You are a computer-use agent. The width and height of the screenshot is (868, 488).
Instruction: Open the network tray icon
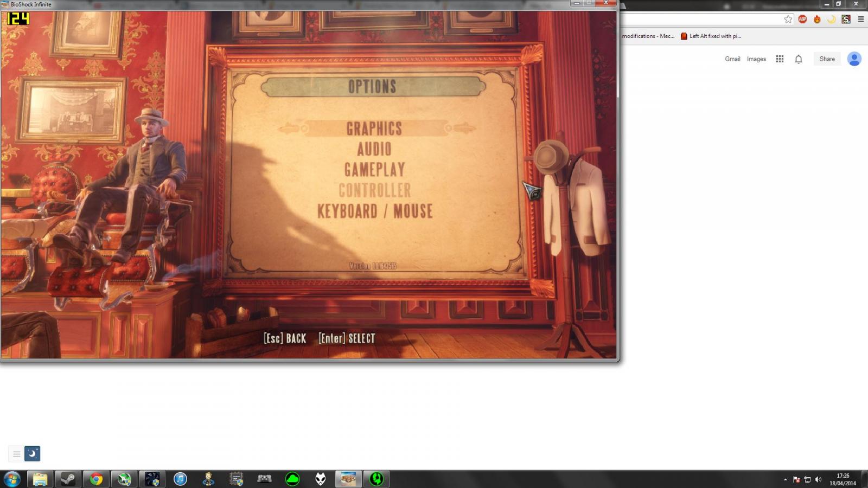pos(807,479)
